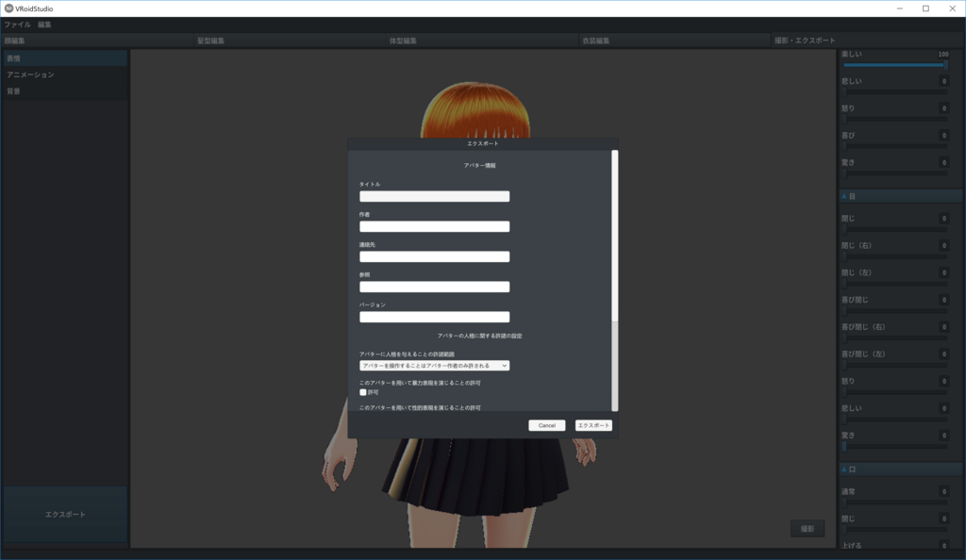Image resolution: width=966 pixels, height=560 pixels.
Task: Click the value box beside 上げる
Action: (x=943, y=545)
